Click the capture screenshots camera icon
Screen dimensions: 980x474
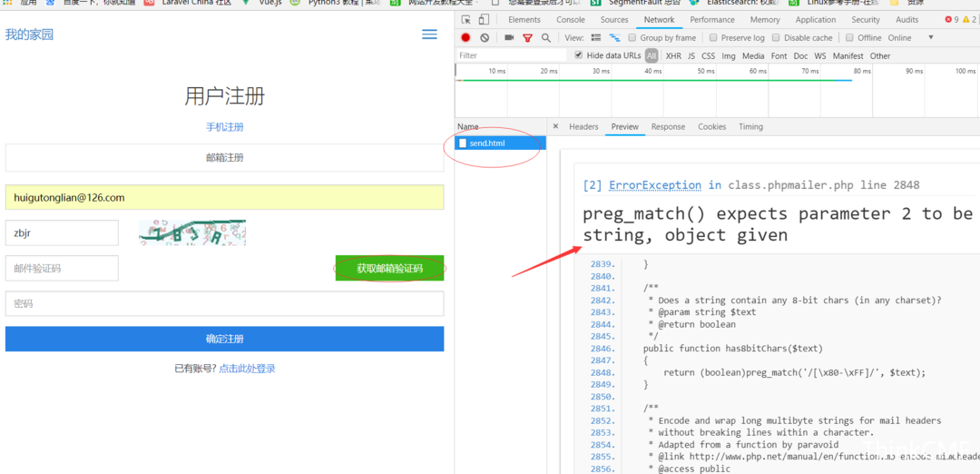[509, 37]
